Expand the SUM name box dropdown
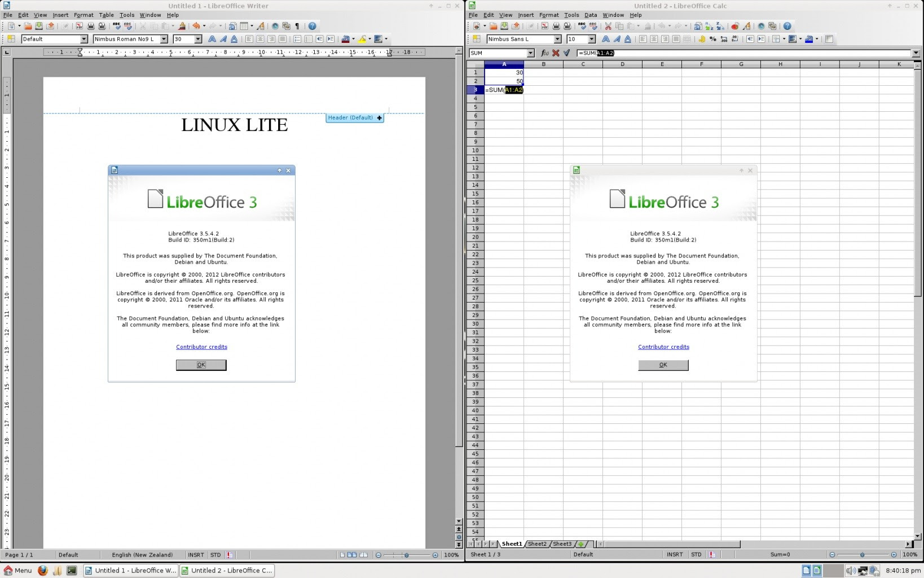Viewport: 924px width, 578px height. (x=530, y=53)
